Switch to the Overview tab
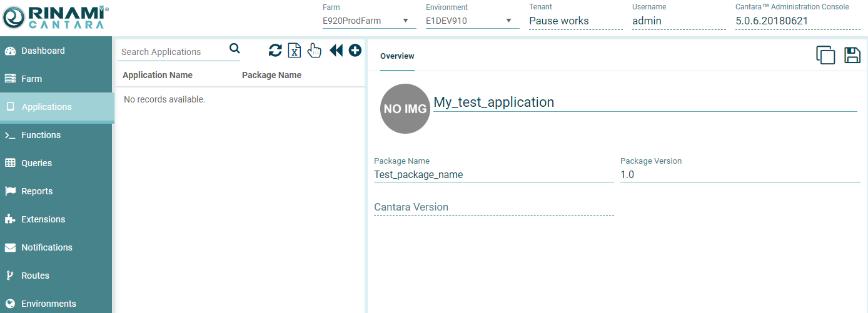Image resolution: width=868 pixels, height=313 pixels. (397, 56)
